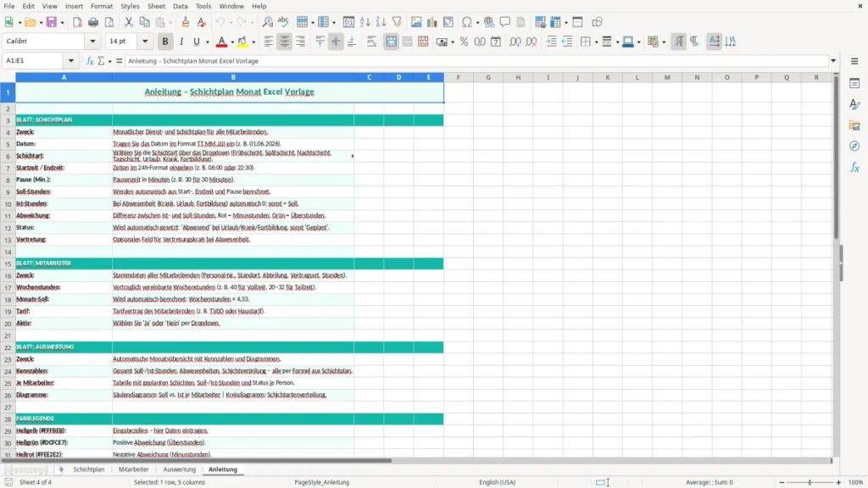868x488 pixels.
Task: Open the Select Function sum dropdown arrow
Action: click(x=109, y=61)
